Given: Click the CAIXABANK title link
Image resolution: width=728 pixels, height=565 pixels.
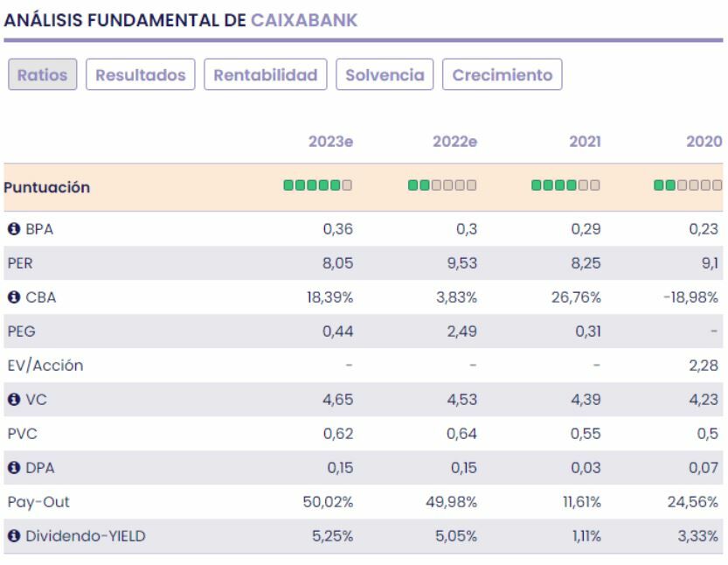Looking at the screenshot, I should pyautogui.click(x=304, y=20).
